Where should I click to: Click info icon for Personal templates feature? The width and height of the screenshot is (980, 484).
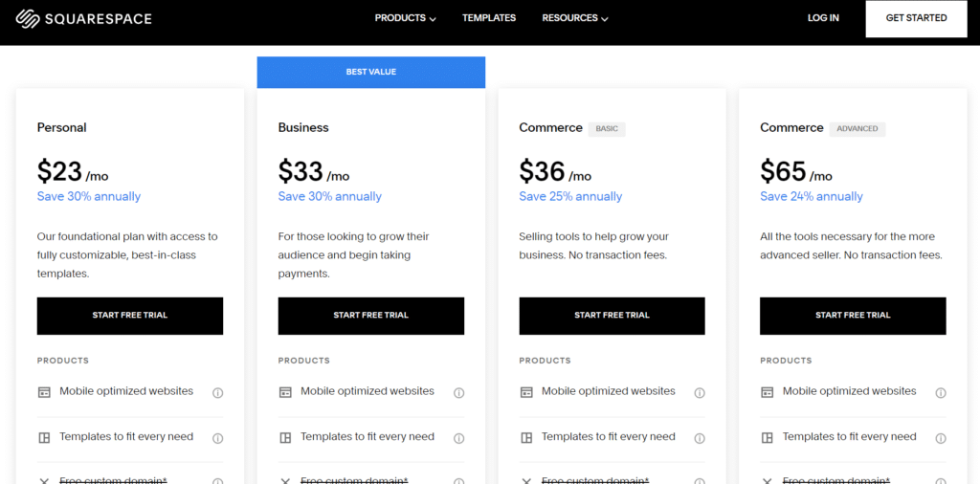(x=217, y=438)
